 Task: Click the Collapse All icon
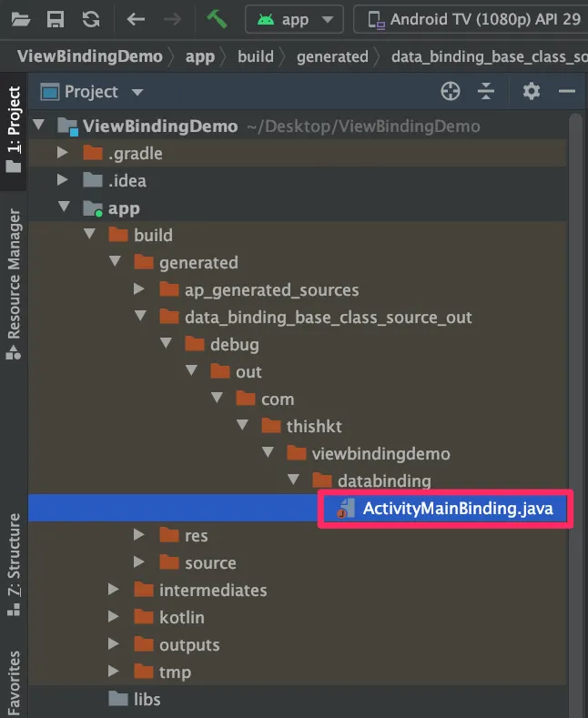[486, 91]
